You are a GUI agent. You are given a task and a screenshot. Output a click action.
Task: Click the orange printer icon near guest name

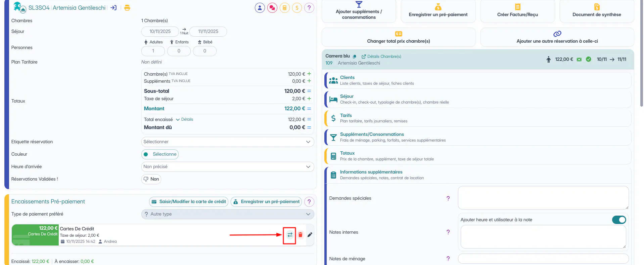(x=127, y=8)
